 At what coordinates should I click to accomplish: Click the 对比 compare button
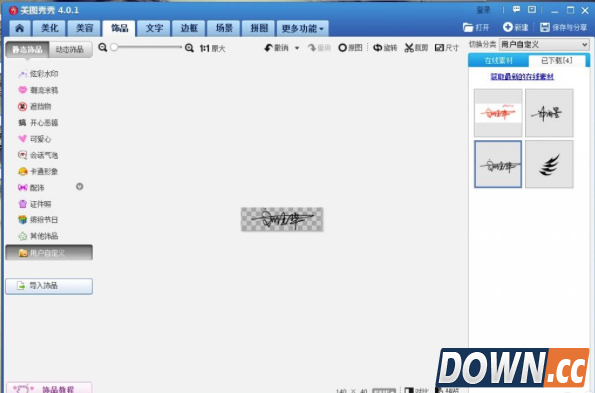point(417,390)
